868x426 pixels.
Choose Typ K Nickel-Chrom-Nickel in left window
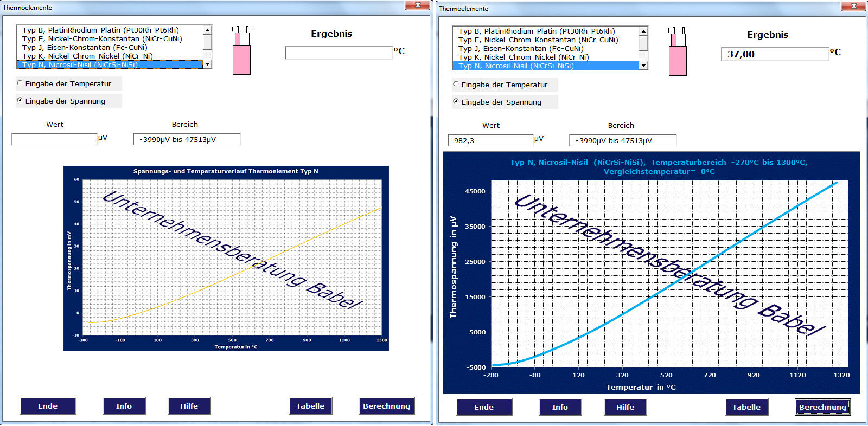pos(110,56)
